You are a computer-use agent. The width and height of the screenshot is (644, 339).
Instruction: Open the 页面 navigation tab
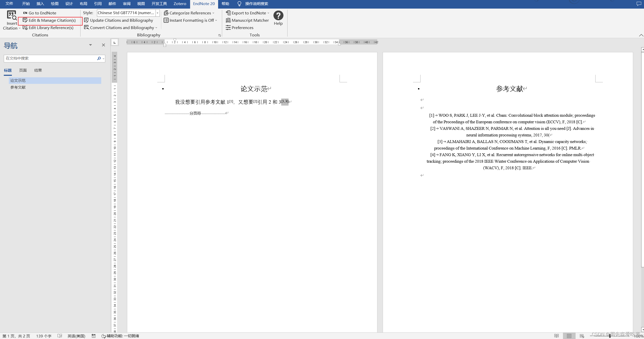[23, 70]
